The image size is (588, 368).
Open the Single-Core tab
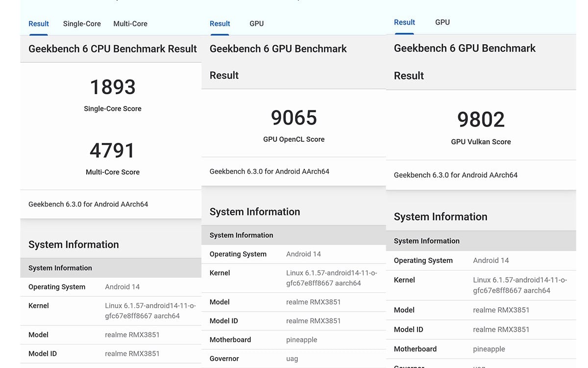[x=82, y=24]
